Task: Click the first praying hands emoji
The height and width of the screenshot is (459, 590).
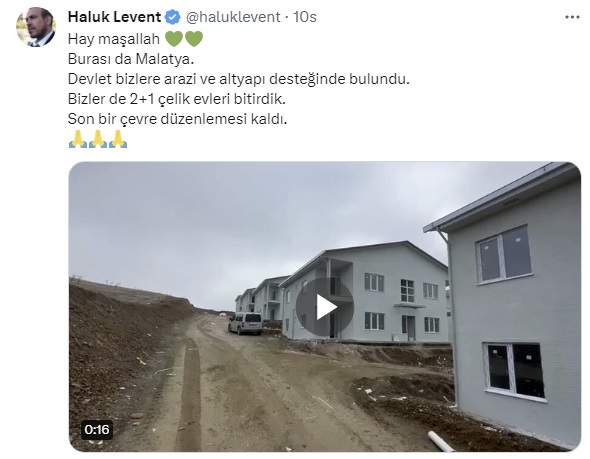Action: (78, 139)
